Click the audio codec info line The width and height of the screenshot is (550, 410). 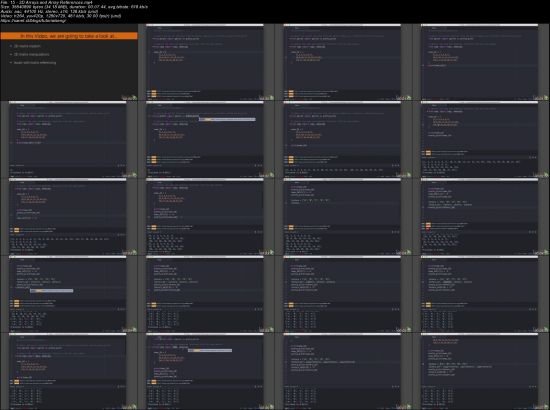pyautogui.click(x=49, y=12)
